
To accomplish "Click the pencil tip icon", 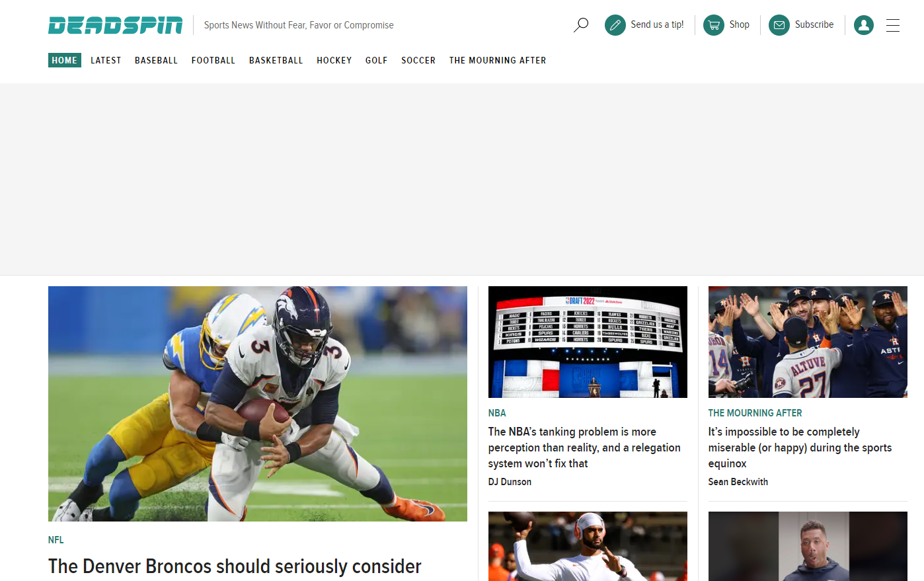I will [x=615, y=25].
